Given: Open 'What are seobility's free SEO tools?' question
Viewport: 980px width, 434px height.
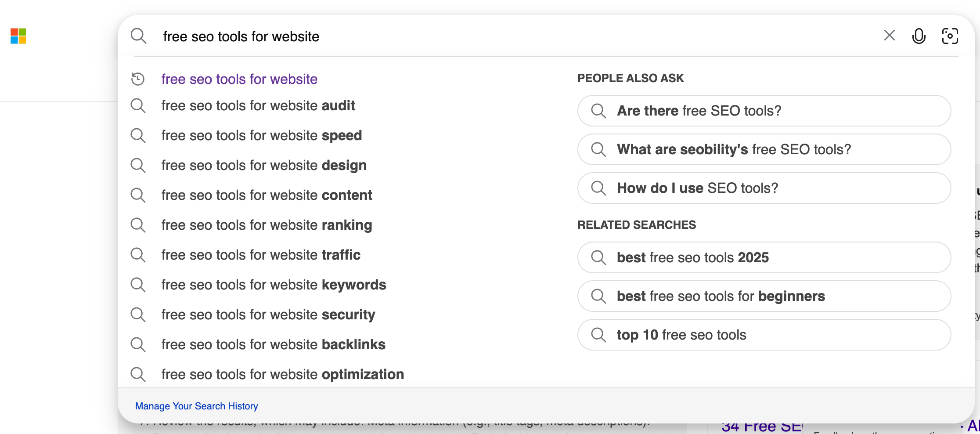Looking at the screenshot, I should 764,149.
